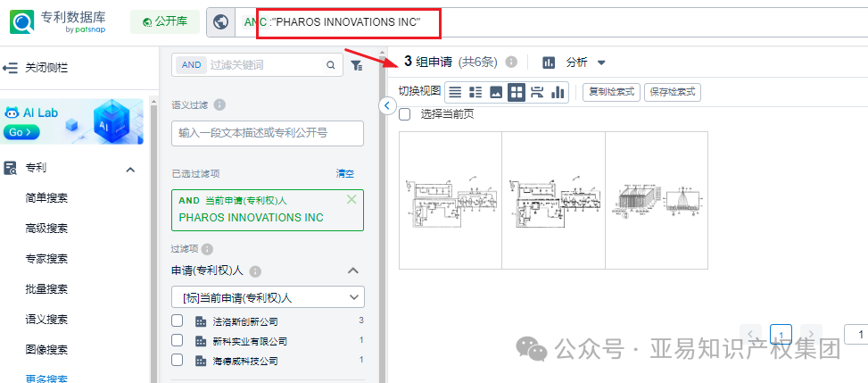Image resolution: width=868 pixels, height=383 pixels.
Task: Open 语义搜索 in the sidebar
Action: [x=47, y=320]
